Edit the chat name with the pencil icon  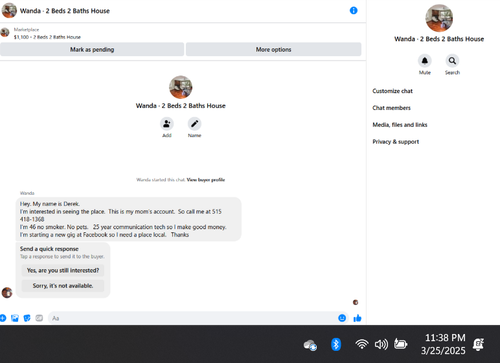point(194,124)
